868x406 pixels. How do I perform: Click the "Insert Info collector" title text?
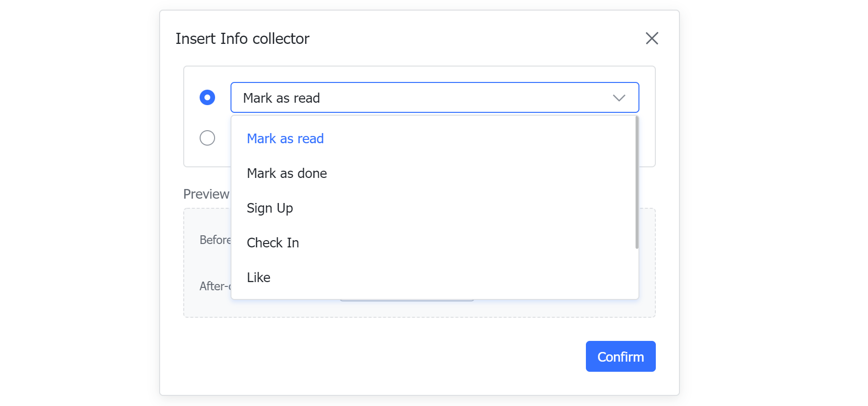(x=243, y=38)
